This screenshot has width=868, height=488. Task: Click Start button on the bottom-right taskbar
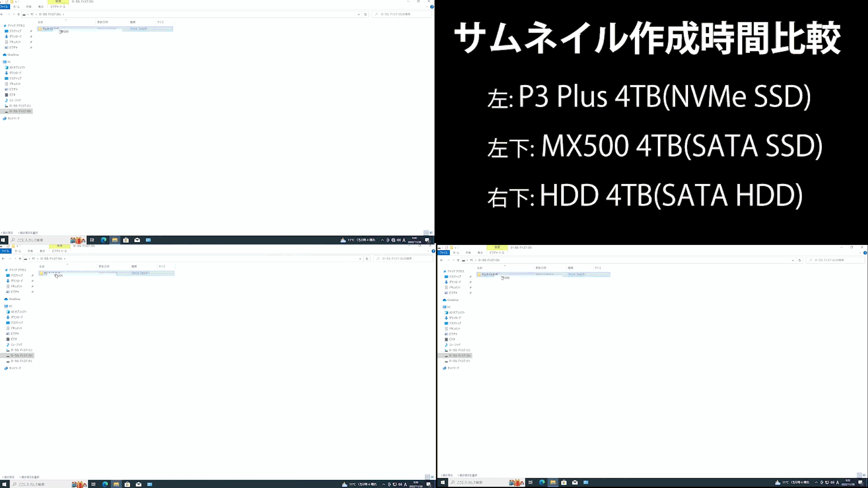click(x=443, y=483)
